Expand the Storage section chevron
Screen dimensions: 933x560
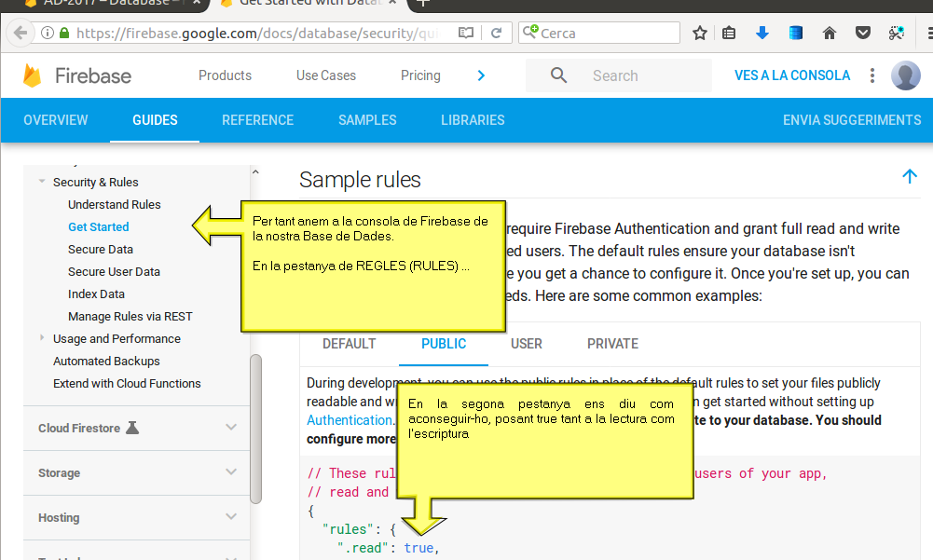(231, 471)
